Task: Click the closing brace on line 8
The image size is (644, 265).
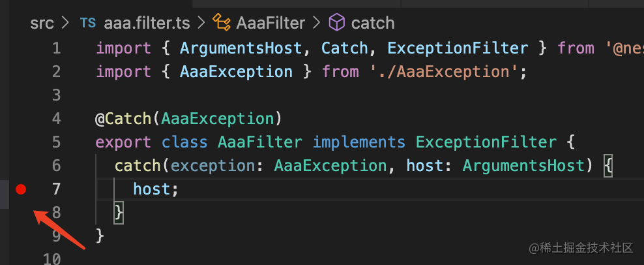Action: tap(119, 211)
